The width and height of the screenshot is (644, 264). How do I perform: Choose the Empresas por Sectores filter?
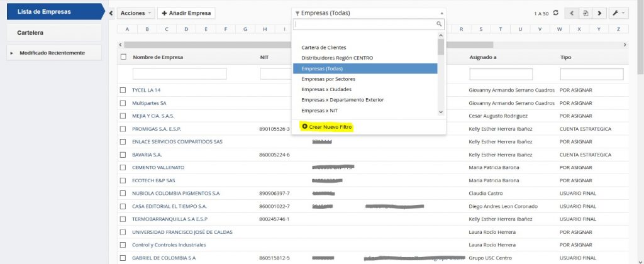pyautogui.click(x=328, y=79)
